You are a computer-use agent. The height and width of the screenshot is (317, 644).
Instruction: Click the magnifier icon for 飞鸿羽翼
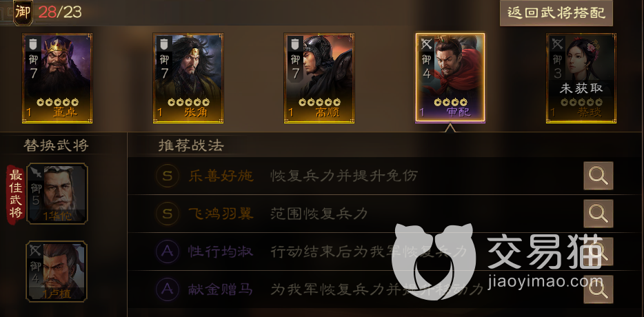pos(598,214)
